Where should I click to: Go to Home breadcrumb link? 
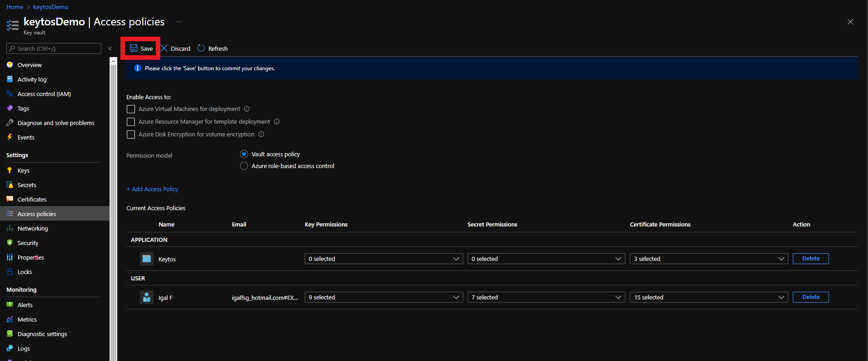15,7
